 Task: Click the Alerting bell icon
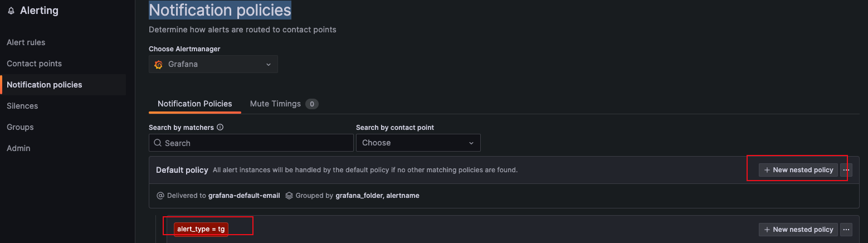pos(11,11)
